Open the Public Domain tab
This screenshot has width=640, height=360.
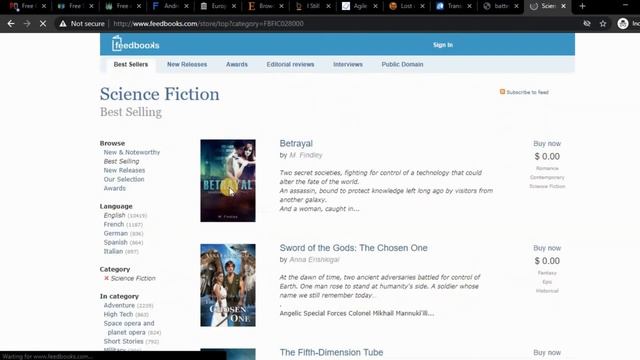point(402,64)
